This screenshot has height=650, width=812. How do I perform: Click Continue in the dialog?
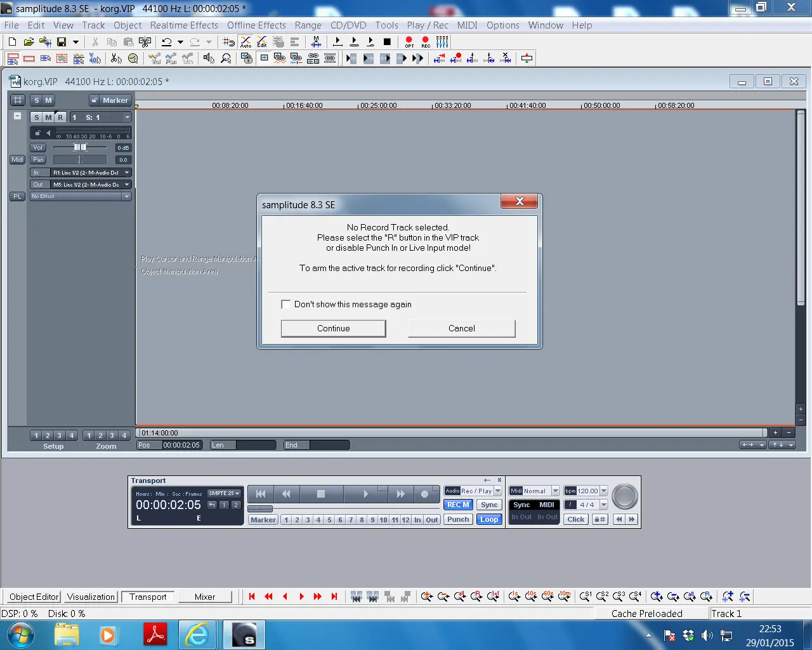334,328
